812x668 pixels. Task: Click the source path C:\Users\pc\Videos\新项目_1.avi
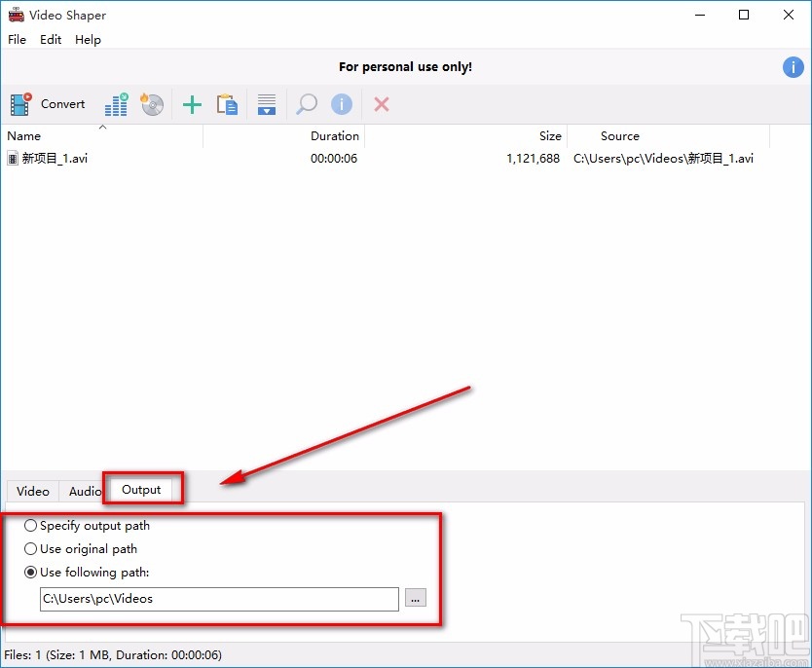(663, 159)
